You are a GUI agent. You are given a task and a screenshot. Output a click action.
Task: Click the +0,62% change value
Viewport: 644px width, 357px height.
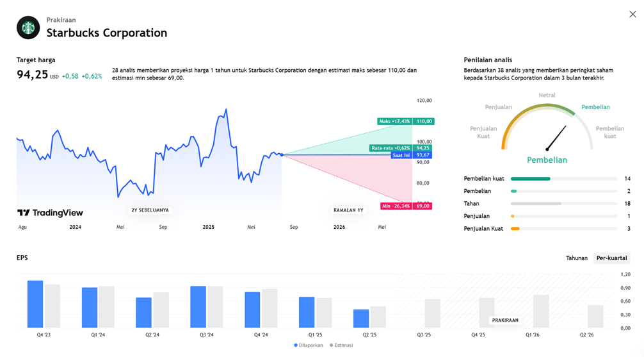click(92, 76)
